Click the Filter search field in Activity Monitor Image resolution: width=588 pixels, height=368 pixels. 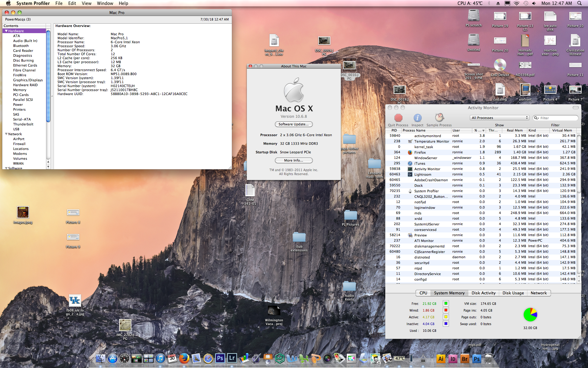(x=555, y=118)
